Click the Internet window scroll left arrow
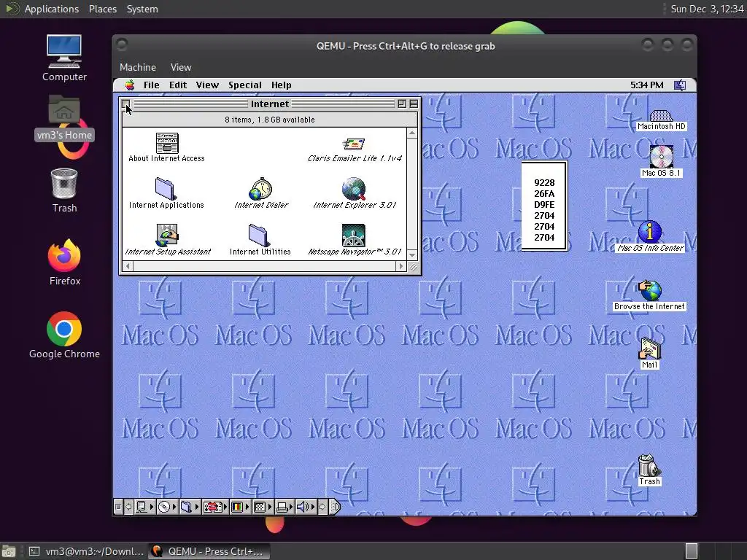The width and height of the screenshot is (747, 560). click(x=127, y=266)
